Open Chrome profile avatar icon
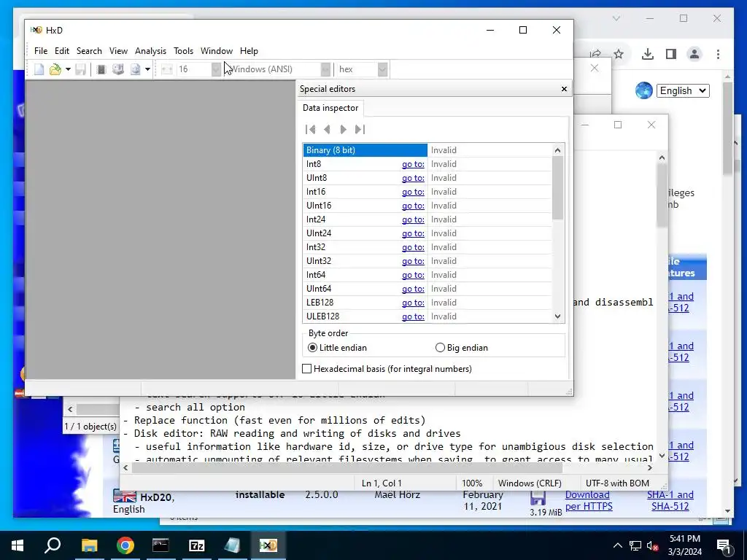The width and height of the screenshot is (747, 560). (694, 54)
